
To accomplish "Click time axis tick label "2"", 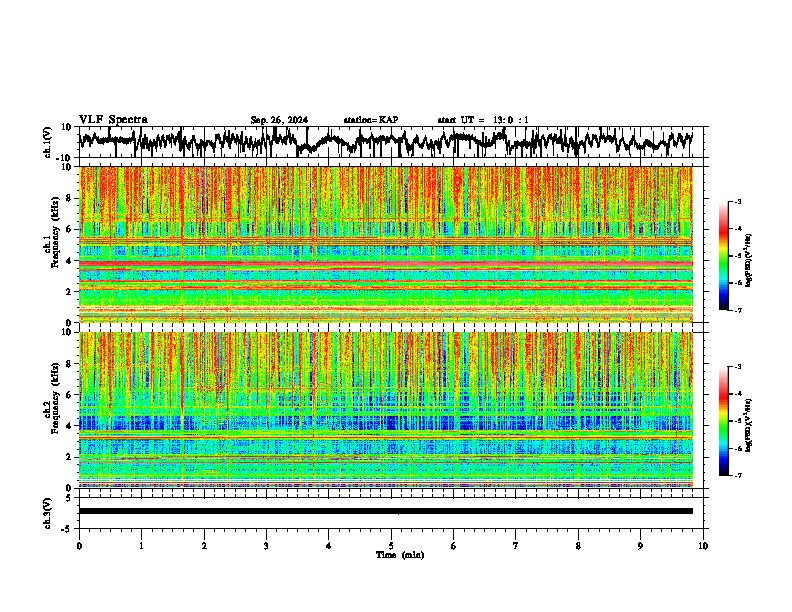I will point(204,546).
